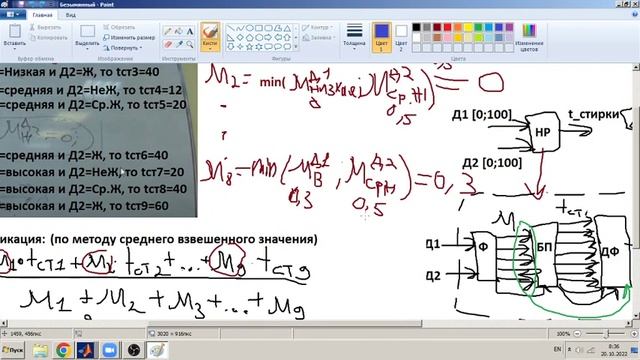Click the zoom out minus button
640x360 pixels.
[x=577, y=334]
